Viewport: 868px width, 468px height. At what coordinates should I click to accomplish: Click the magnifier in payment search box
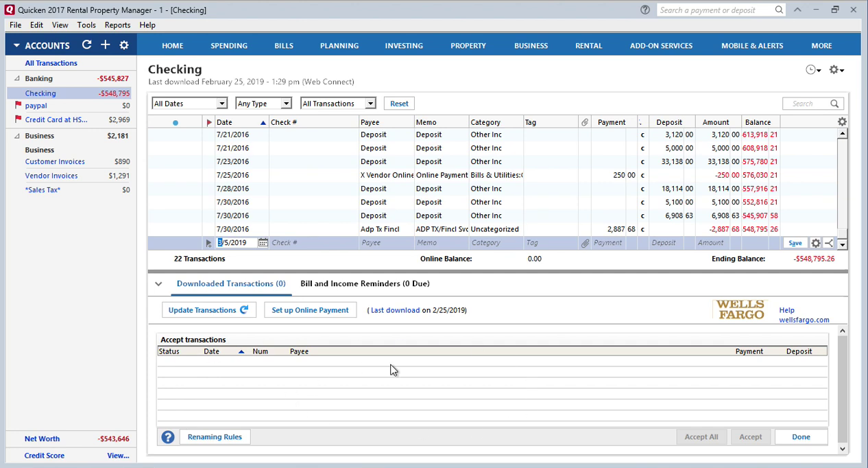[779, 10]
